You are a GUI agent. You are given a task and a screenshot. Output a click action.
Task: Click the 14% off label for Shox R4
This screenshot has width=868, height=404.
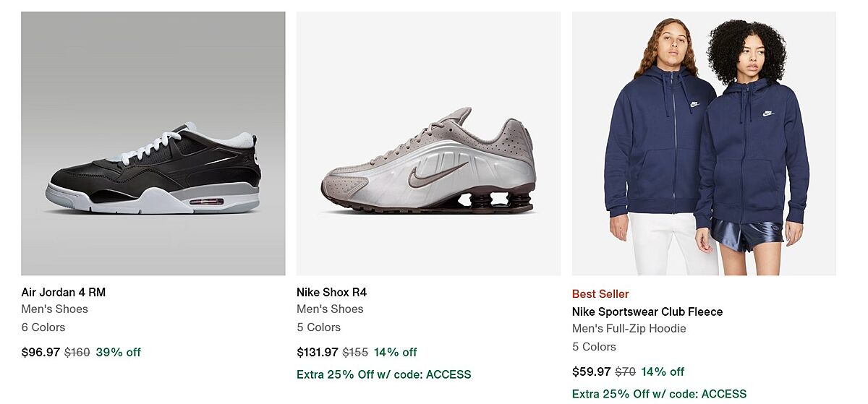pos(396,353)
